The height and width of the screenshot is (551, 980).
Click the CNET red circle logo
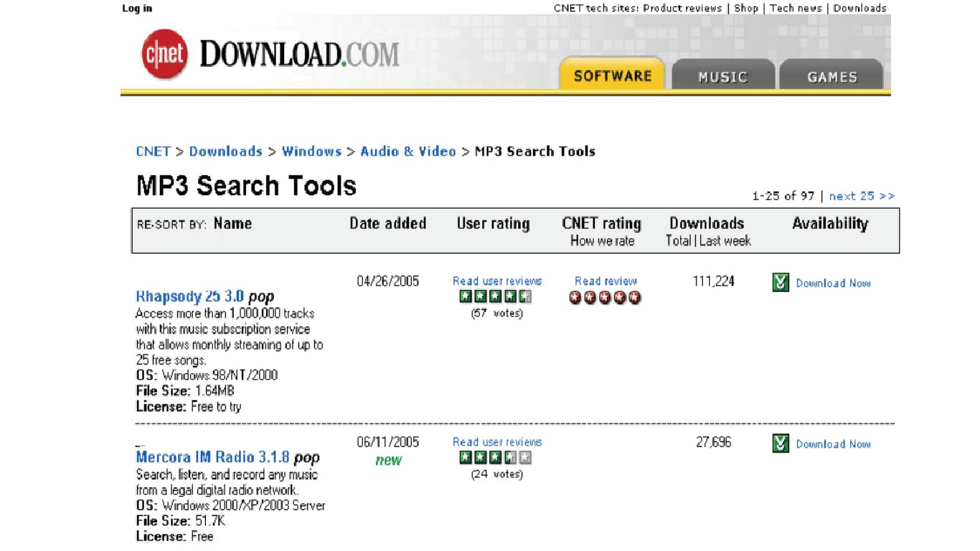click(165, 55)
